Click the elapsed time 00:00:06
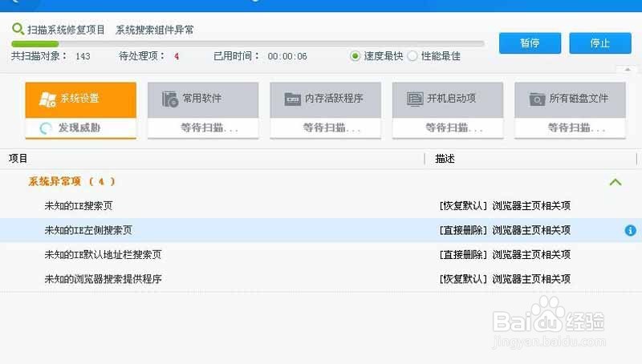 pos(287,56)
